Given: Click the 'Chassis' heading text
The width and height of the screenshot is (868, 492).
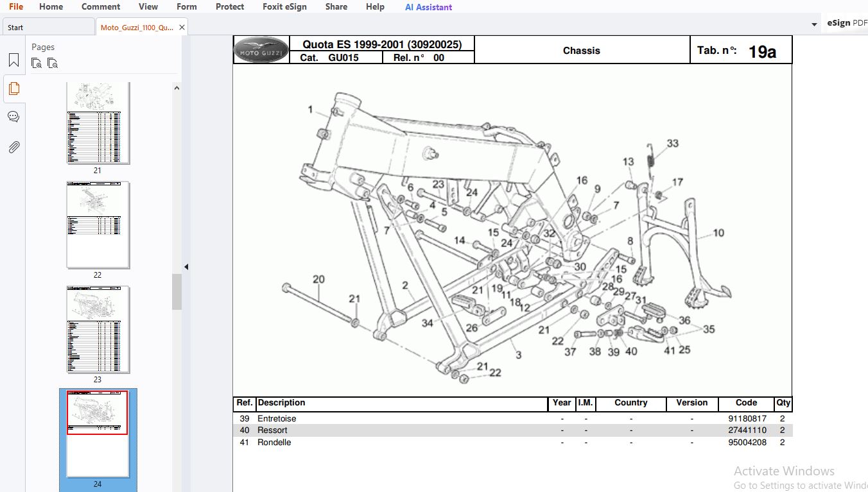Looking at the screenshot, I should tap(582, 51).
